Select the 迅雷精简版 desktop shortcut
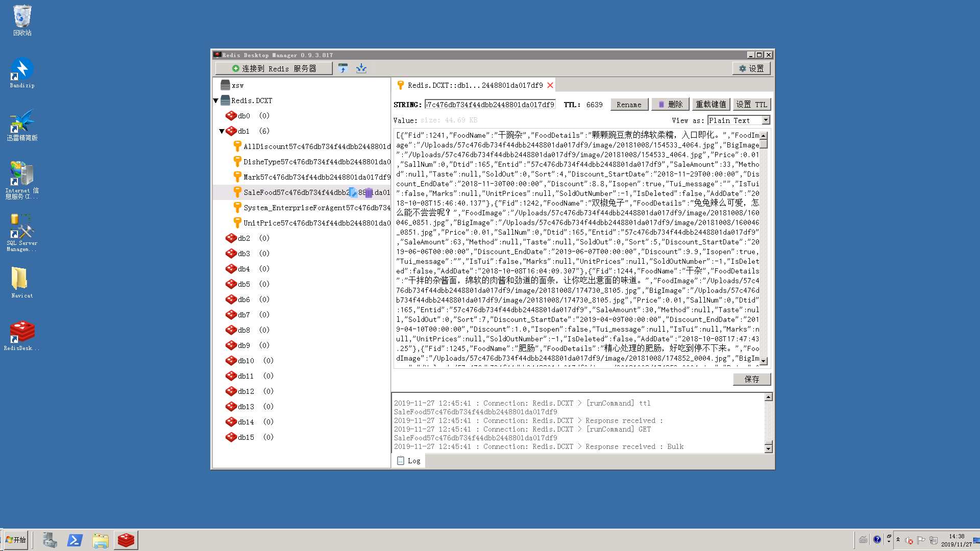 [22, 125]
